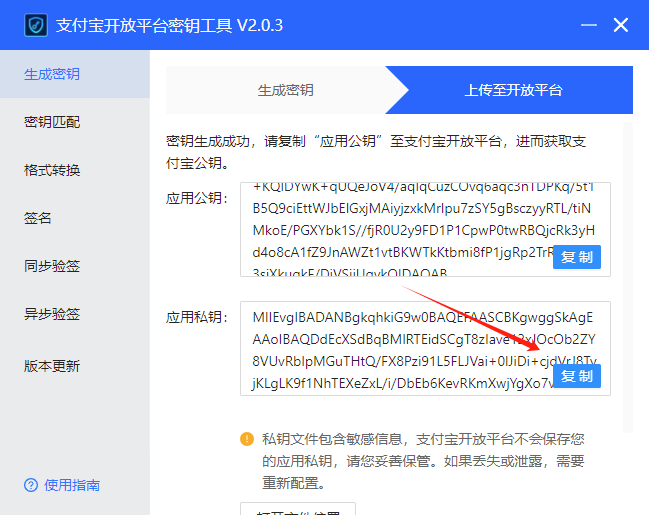This screenshot has width=649, height=515.
Task: Click inside the 应用私钥 text box
Action: click(425, 349)
